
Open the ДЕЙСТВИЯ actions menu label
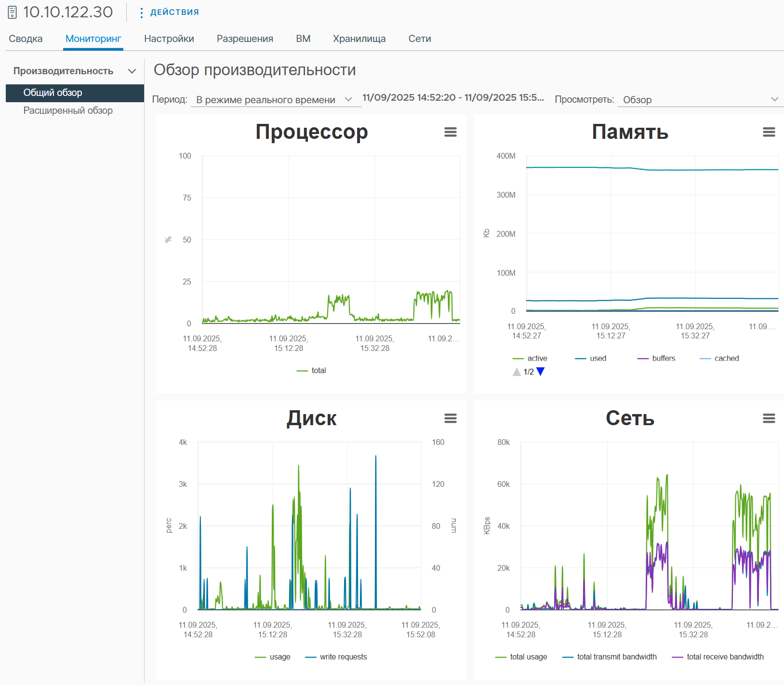click(174, 13)
